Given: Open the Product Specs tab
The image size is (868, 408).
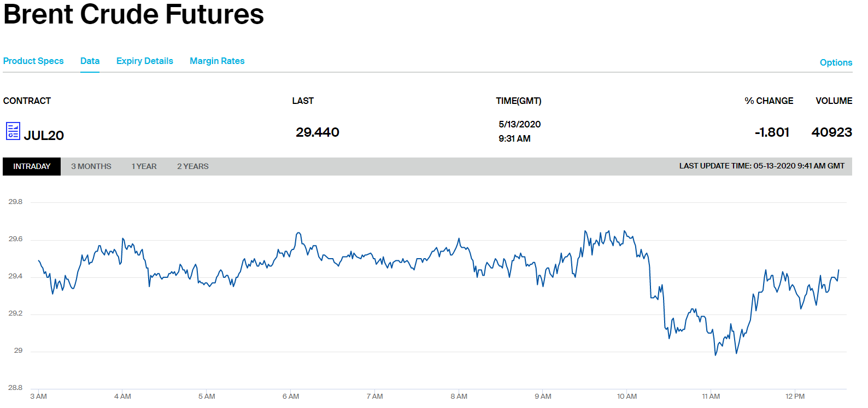Looking at the screenshot, I should point(33,61).
